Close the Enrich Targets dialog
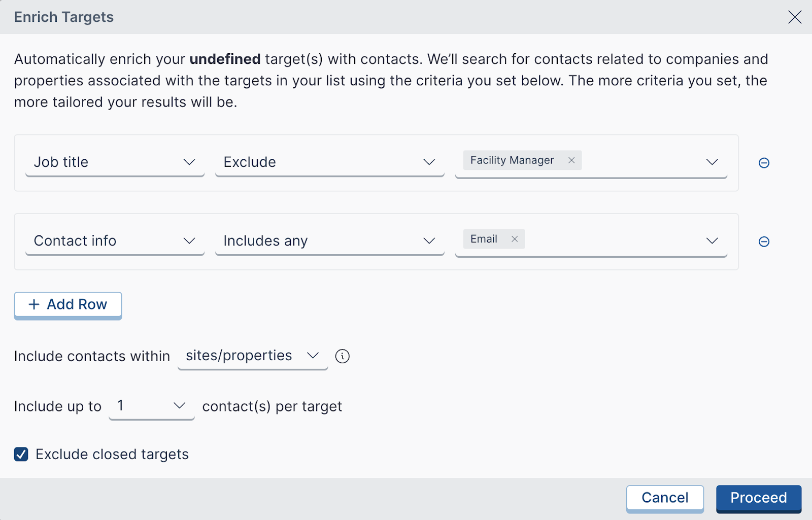The image size is (812, 520). [x=795, y=17]
